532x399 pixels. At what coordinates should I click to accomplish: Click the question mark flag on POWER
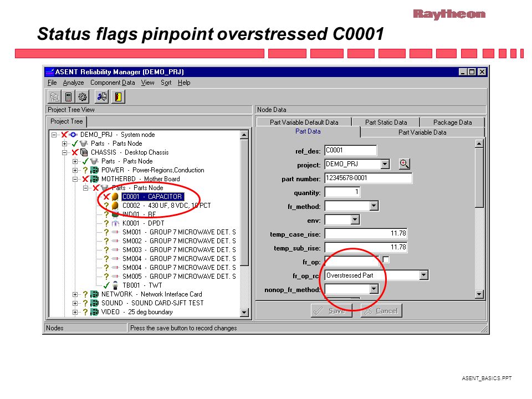click(x=85, y=170)
